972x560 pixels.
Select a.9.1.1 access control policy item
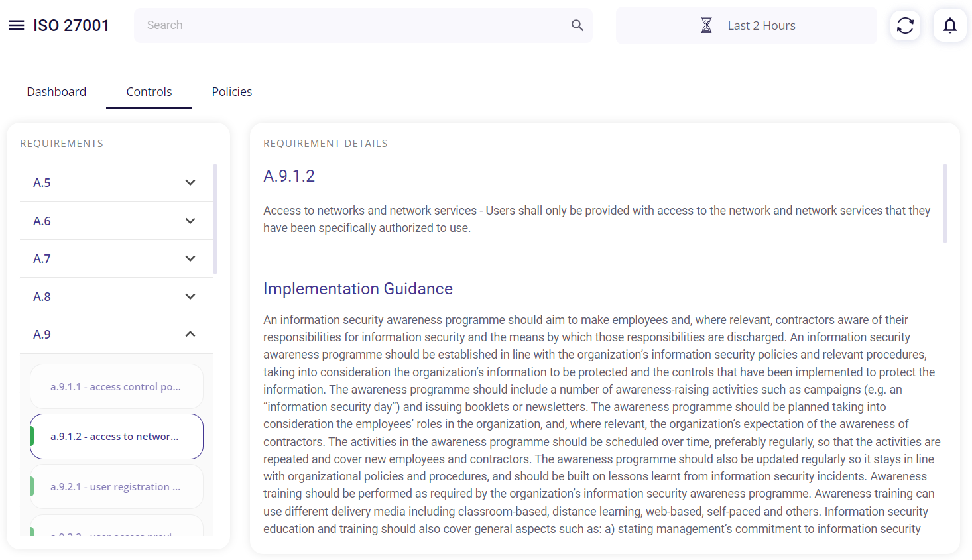tap(117, 386)
